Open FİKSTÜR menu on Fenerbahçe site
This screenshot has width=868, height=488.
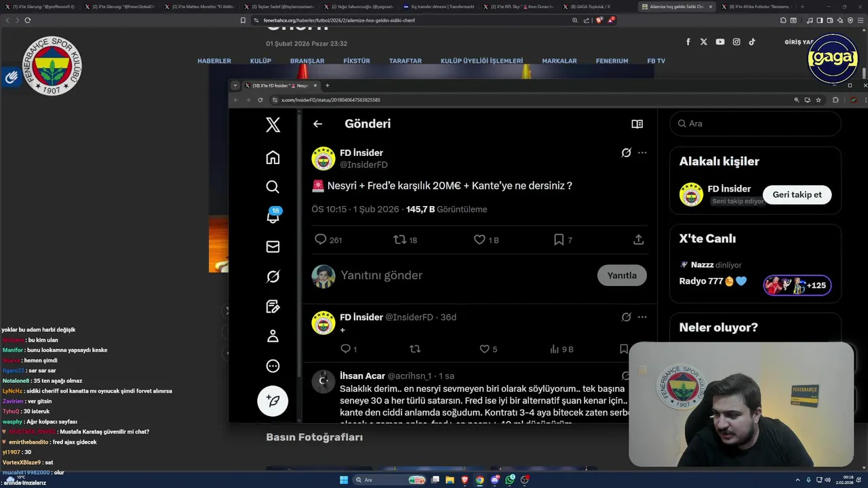(357, 61)
